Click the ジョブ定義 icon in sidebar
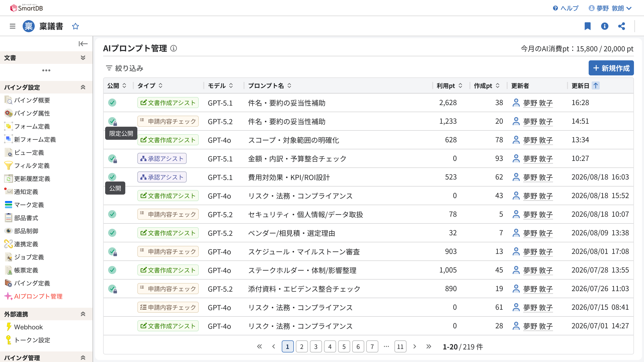Image resolution: width=644 pixels, height=362 pixels. pos(9,257)
